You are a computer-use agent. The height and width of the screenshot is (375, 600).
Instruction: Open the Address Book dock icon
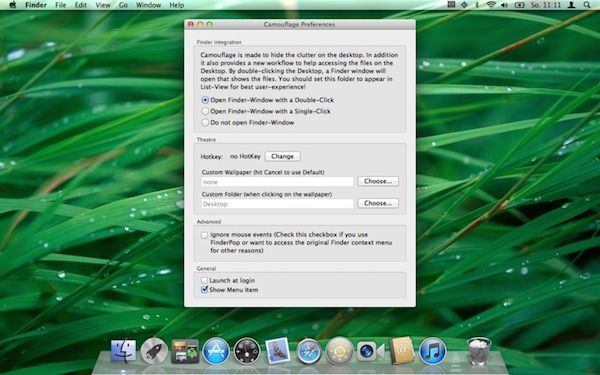coord(401,351)
